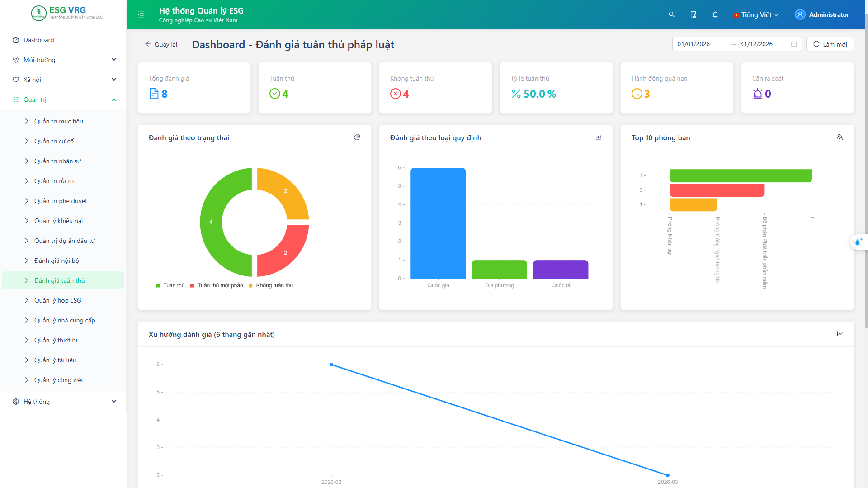Open Quản lý công việc menu item
Screen dimensions: 868x488
coord(63,380)
